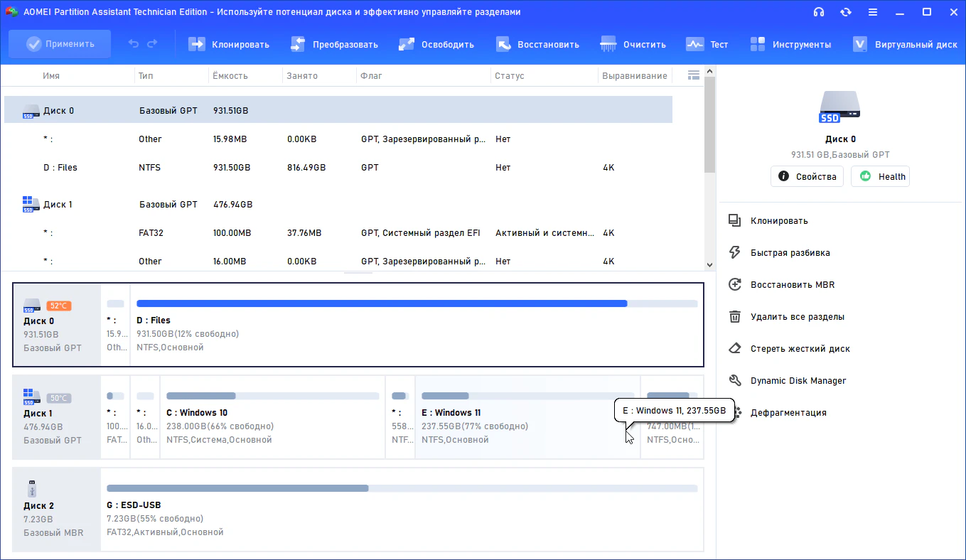Select Quick partition (Быстрая разбивка) option
Image resolution: width=966 pixels, height=560 pixels.
pos(790,253)
